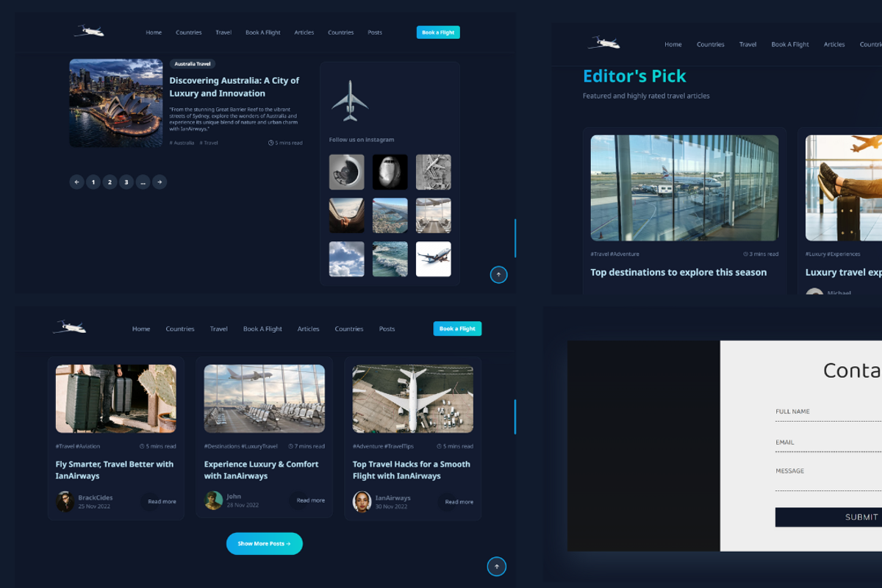
Task: Open Top destinations to explore this season title
Action: tap(678, 272)
